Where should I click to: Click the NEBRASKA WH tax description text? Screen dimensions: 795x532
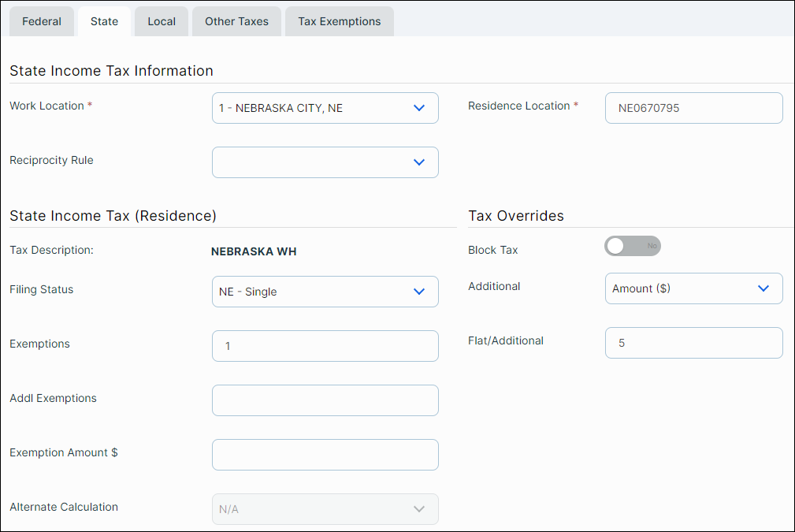coord(254,251)
